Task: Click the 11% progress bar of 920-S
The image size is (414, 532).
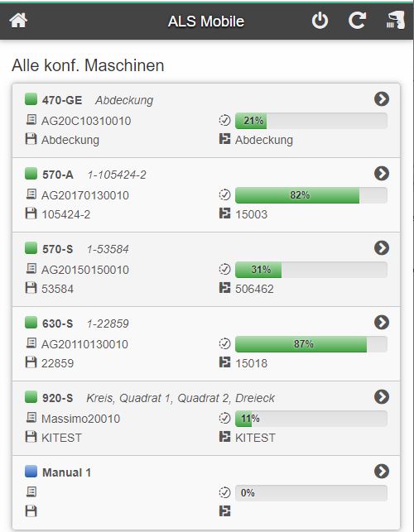Action: tap(311, 419)
